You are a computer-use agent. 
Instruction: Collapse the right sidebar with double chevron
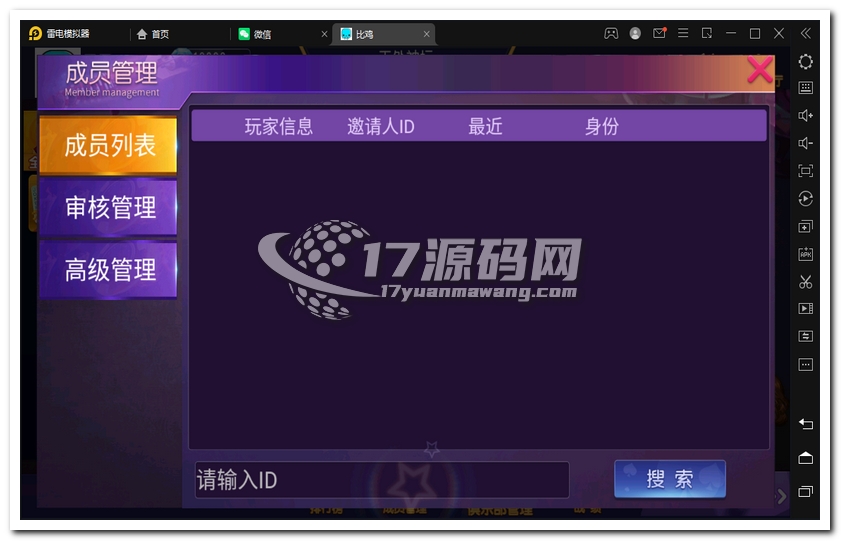pyautogui.click(x=806, y=33)
